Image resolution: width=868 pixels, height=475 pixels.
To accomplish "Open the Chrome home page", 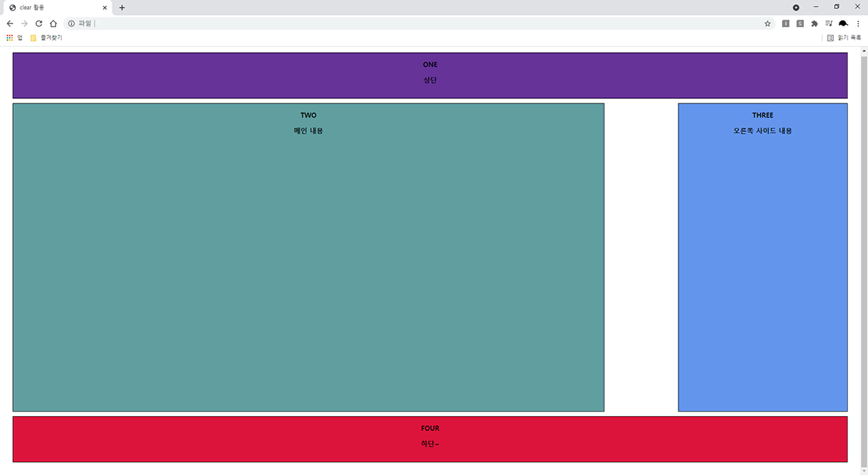I will pyautogui.click(x=52, y=23).
